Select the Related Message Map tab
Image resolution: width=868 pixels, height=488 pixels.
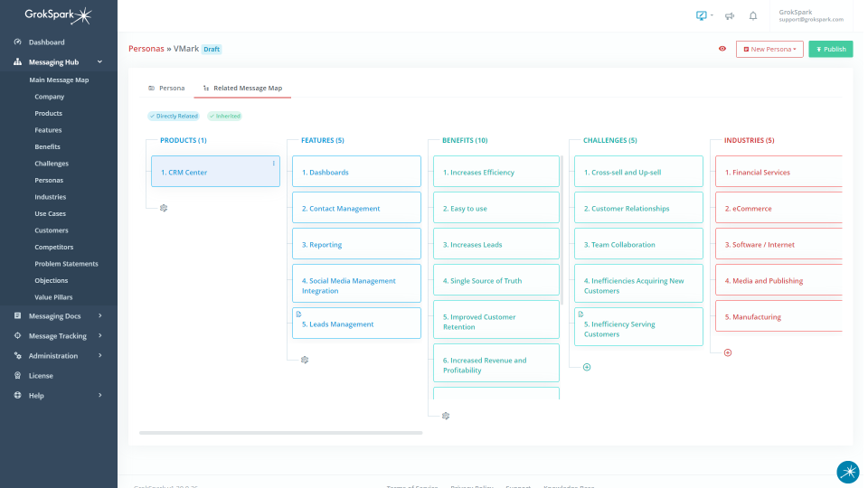coord(242,88)
